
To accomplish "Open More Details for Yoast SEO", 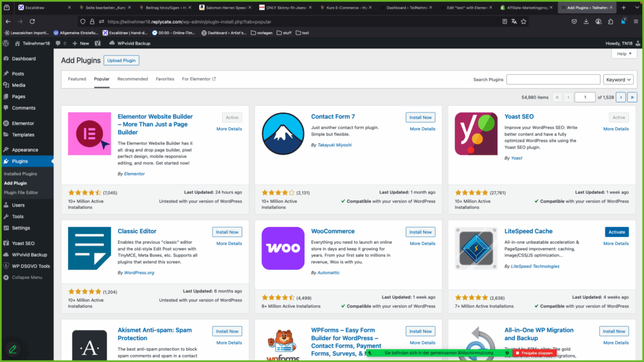I will pyautogui.click(x=616, y=129).
